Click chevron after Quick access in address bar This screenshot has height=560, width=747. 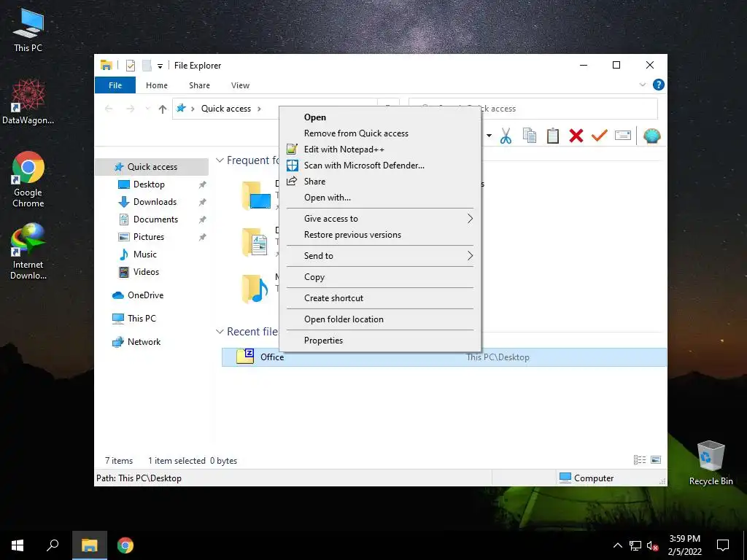259,109
